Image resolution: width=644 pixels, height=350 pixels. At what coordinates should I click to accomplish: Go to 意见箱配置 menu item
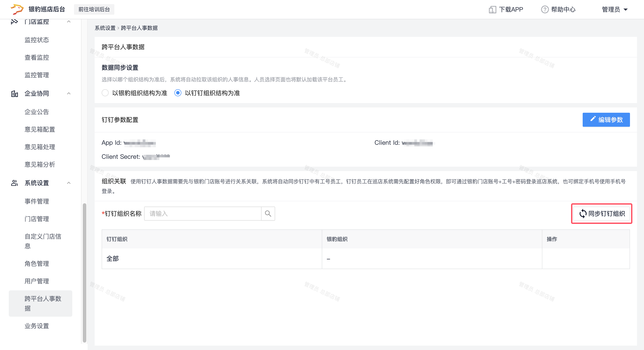click(40, 129)
